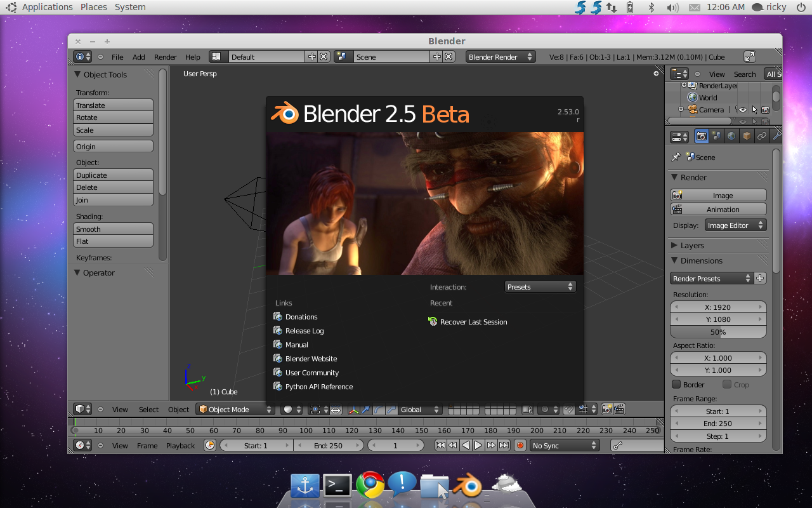
Task: Open the Help menu
Action: [x=192, y=57]
